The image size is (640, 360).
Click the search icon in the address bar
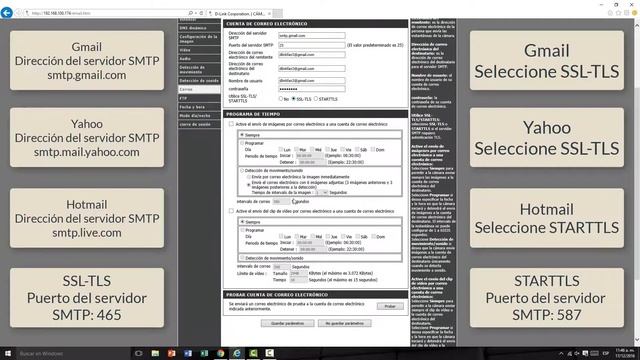click(x=191, y=13)
